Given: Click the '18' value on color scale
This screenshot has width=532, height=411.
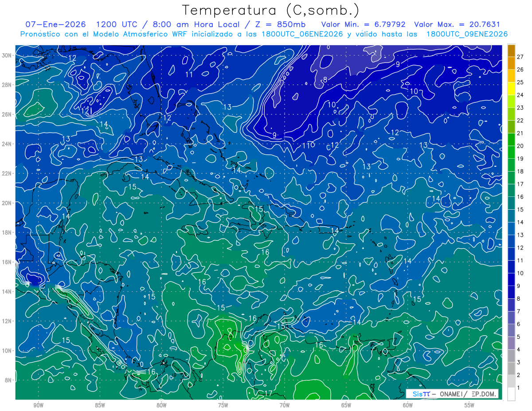Looking at the screenshot, I should pos(520,171).
